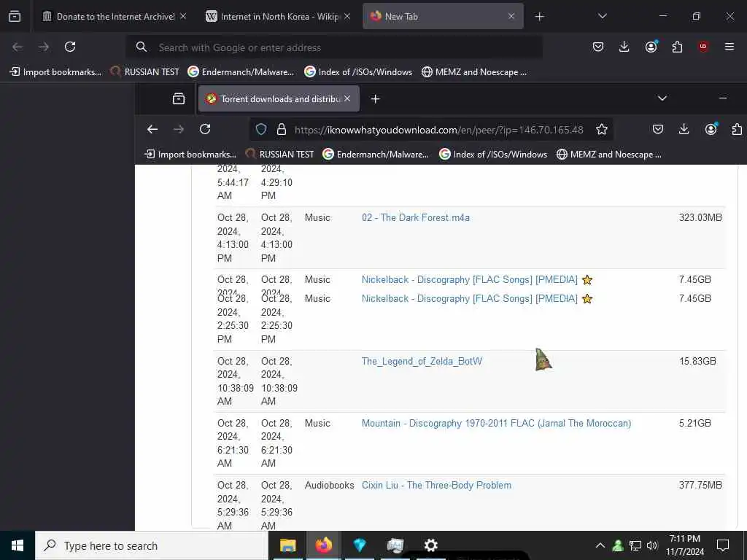
Task: Open the Windows Start menu
Action: tap(18, 545)
